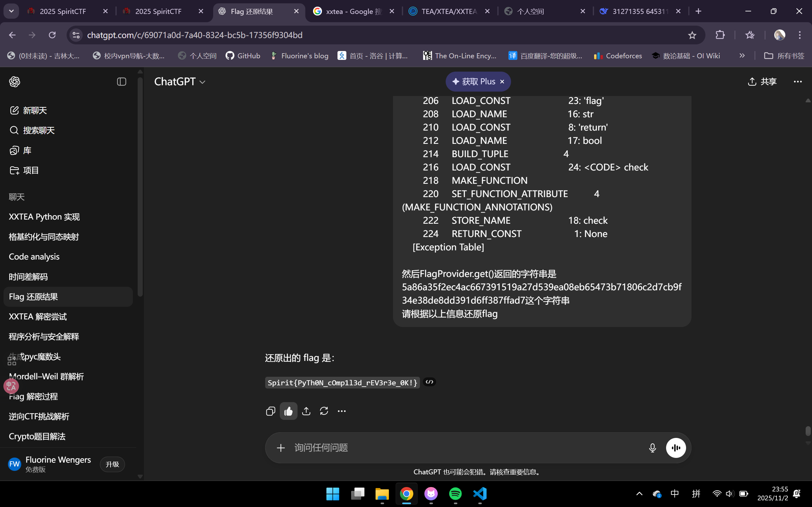Start voice mode with waveform button
812x507 pixels.
(x=675, y=448)
